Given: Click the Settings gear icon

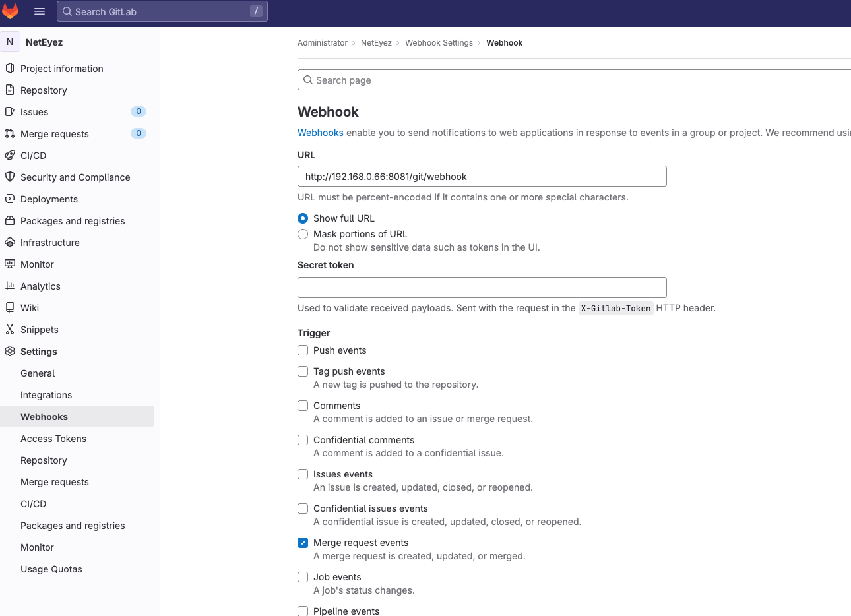Looking at the screenshot, I should click(10, 351).
